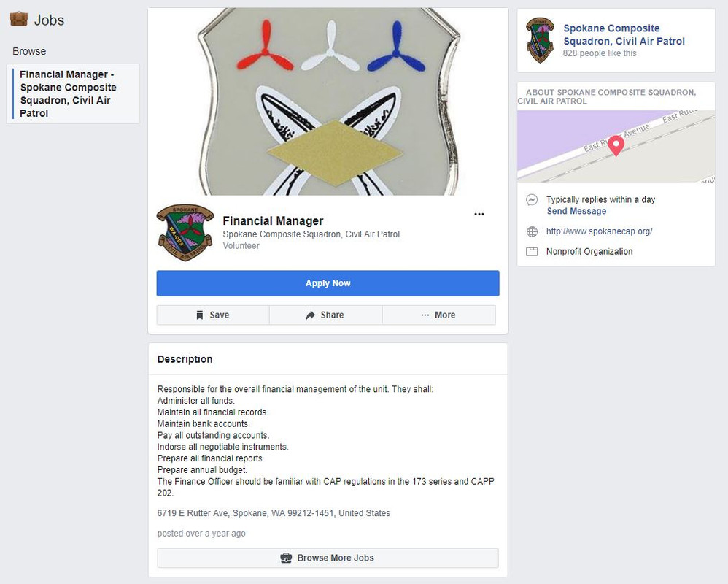Screen dimensions: 728x584
Task: Click the Nonprofit Organization category icon
Action: click(532, 252)
